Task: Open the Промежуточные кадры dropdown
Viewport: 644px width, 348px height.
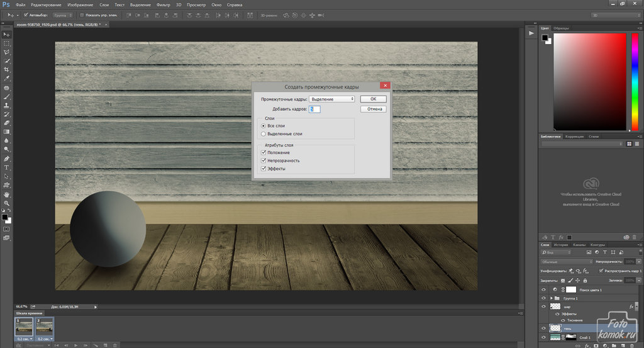Action: coord(332,99)
